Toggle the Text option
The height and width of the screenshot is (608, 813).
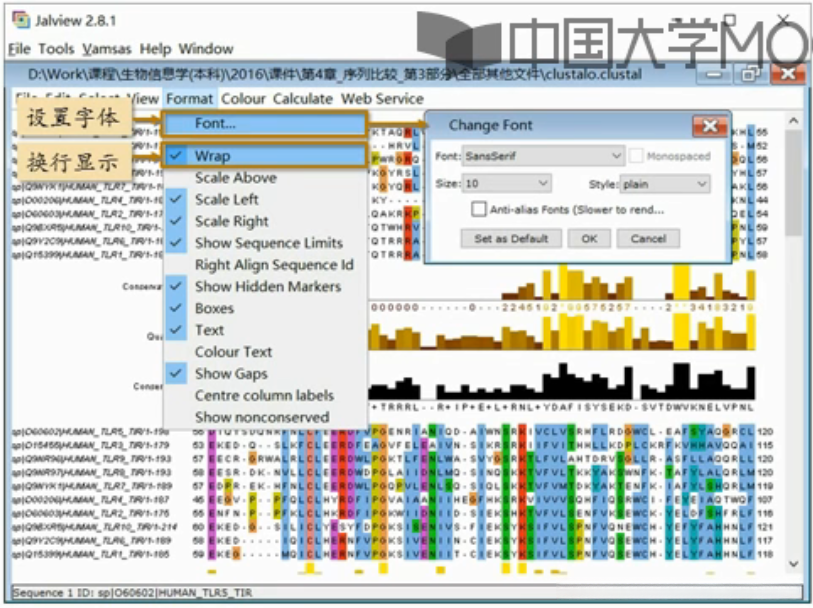pyautogui.click(x=265, y=330)
